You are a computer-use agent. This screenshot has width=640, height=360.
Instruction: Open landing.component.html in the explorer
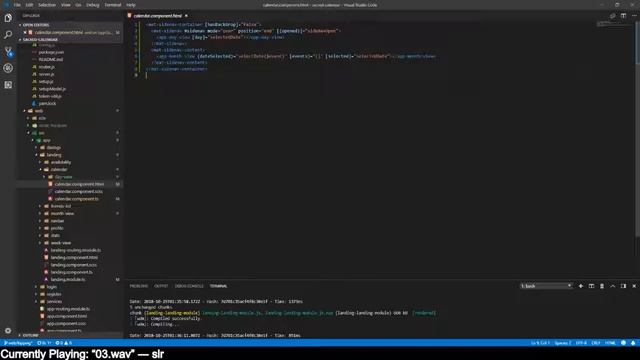pyautogui.click(x=74, y=258)
